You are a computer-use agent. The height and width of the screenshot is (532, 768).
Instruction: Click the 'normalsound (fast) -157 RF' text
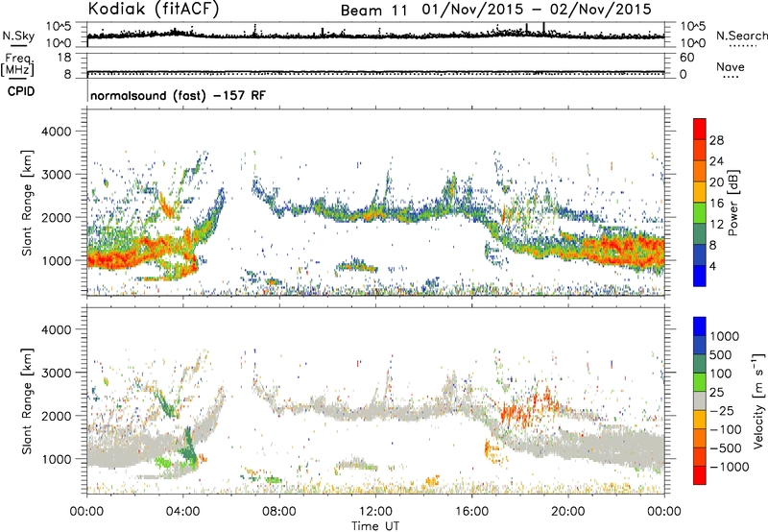pos(179,95)
